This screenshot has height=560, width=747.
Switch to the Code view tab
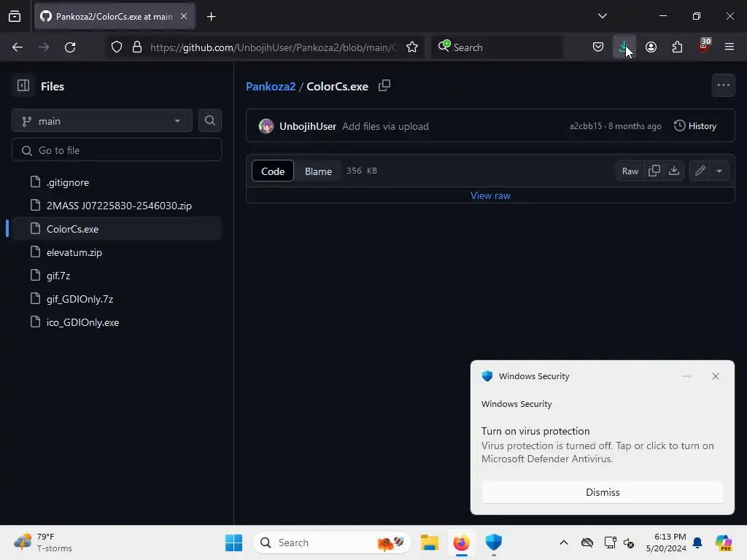(x=273, y=171)
